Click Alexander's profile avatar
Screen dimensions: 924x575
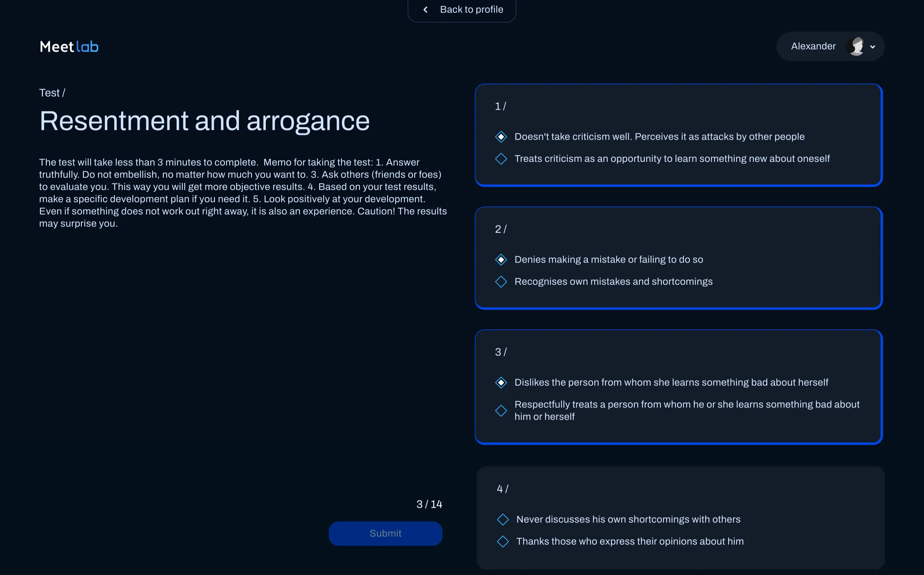856,46
